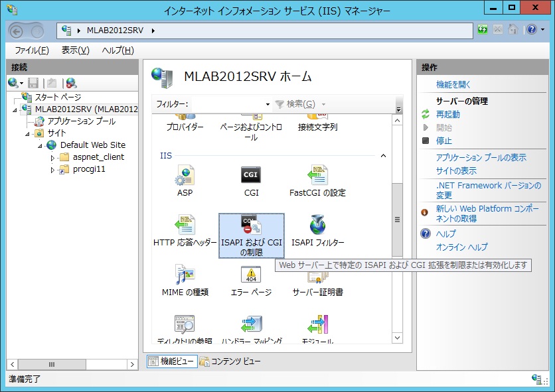Click 機能を開く action link
This screenshot has height=392, width=555.
453,84
